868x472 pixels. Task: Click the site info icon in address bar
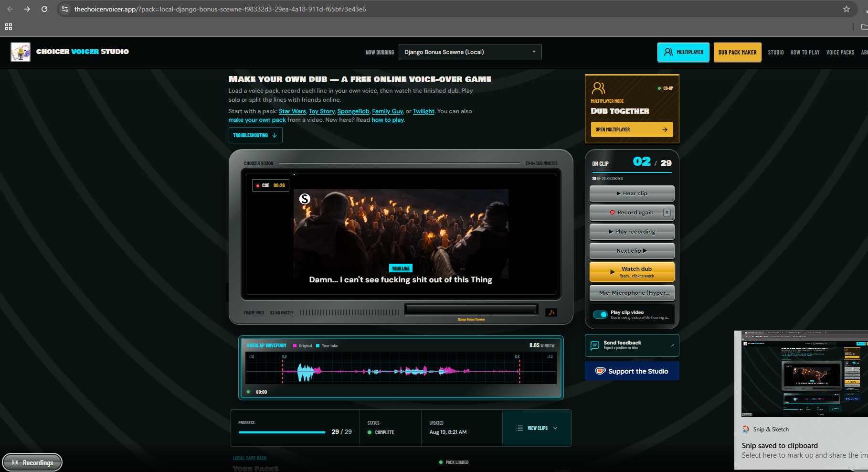(65, 9)
